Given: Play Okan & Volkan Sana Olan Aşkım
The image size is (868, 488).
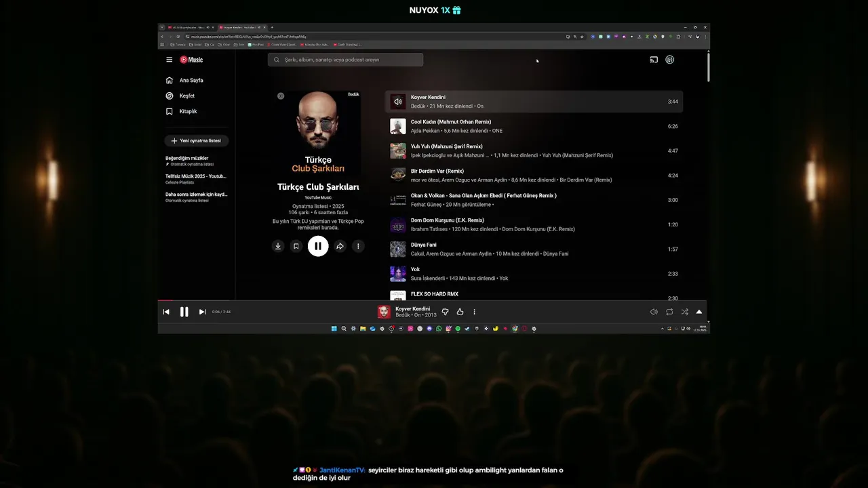Looking at the screenshot, I should [484, 195].
